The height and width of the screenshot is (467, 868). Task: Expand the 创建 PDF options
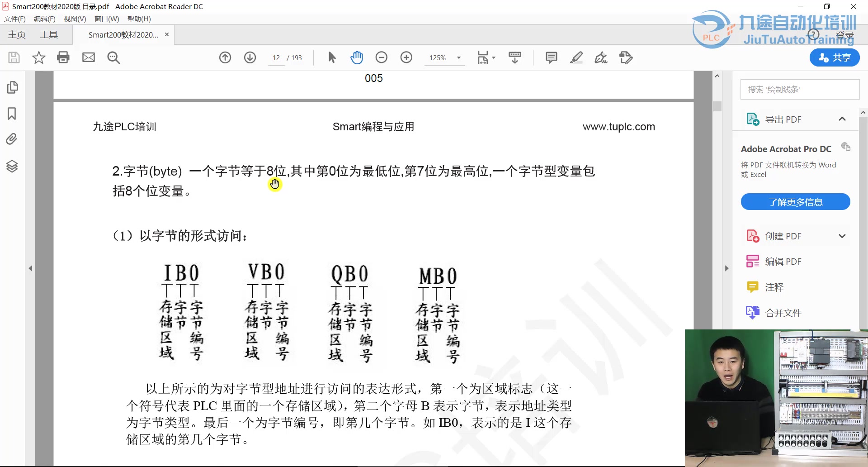click(842, 236)
